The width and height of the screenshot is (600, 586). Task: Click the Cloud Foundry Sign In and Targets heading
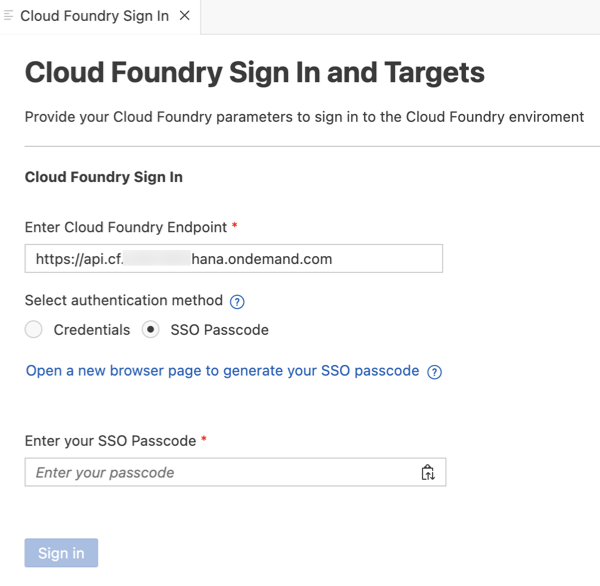point(254,73)
